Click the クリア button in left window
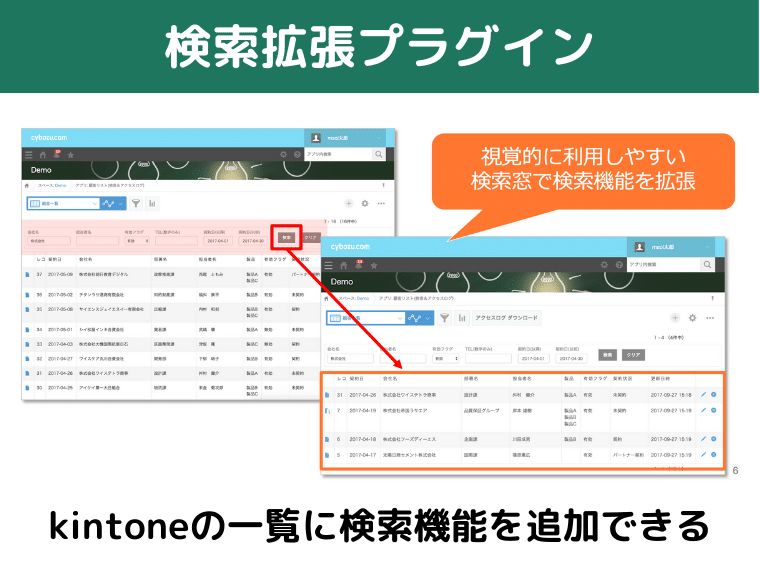The height and width of the screenshot is (570, 760). pos(310,238)
